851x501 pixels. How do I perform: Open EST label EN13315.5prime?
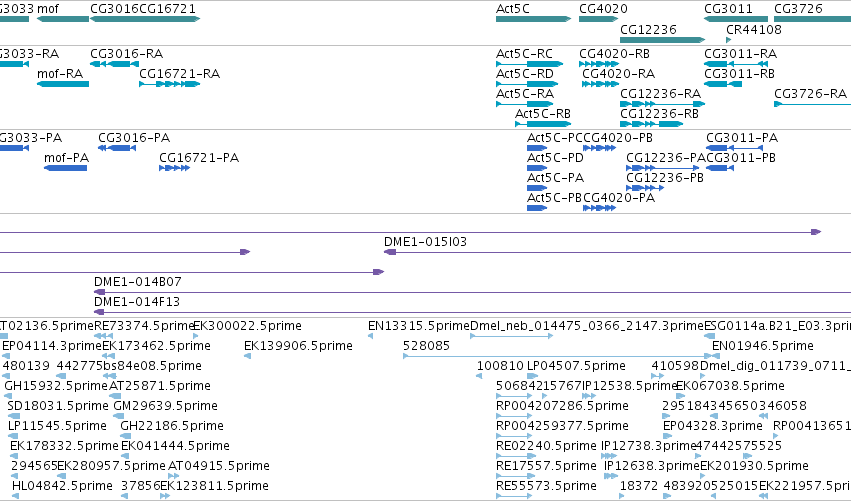point(419,326)
